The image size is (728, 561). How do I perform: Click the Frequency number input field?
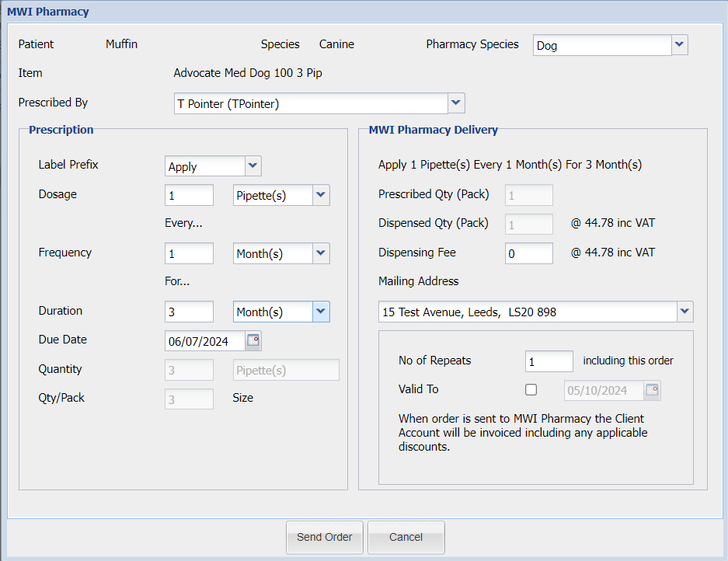[189, 253]
